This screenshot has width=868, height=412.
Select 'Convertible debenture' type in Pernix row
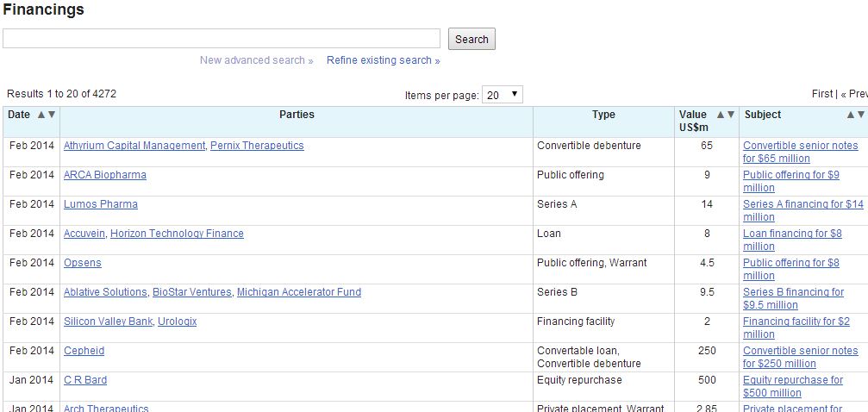(589, 146)
